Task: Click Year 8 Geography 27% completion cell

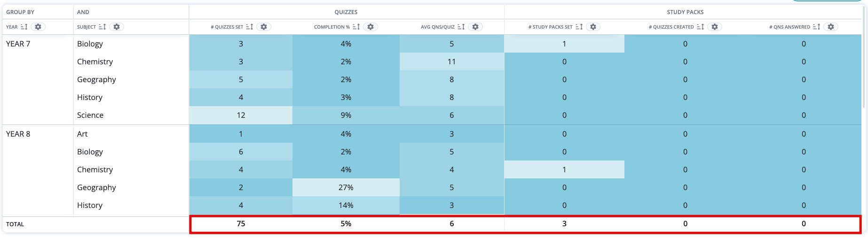Action: [x=346, y=187]
